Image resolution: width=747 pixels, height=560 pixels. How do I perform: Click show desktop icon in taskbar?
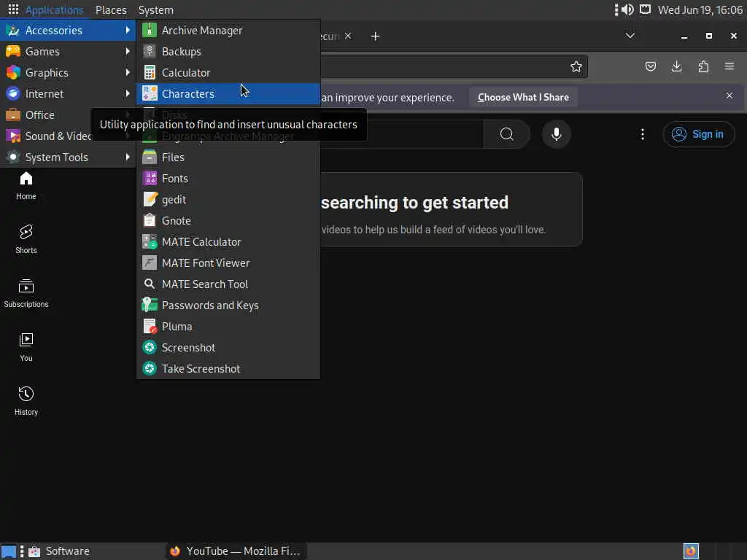[x=8, y=551]
